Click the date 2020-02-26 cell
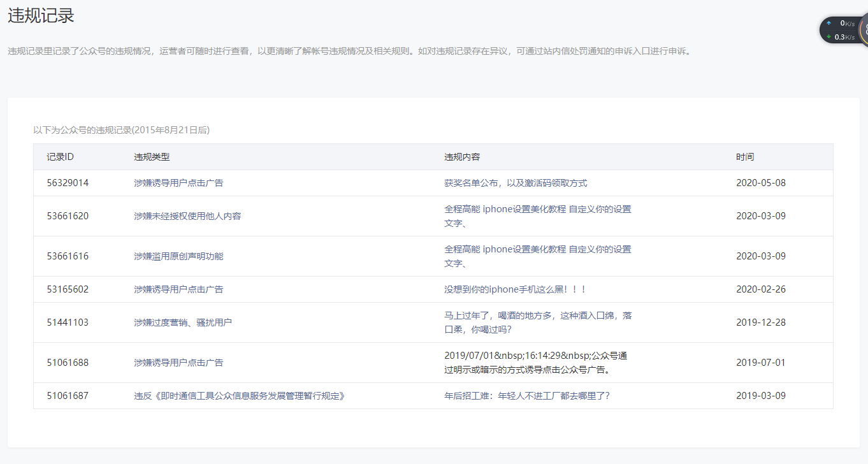 coord(760,289)
